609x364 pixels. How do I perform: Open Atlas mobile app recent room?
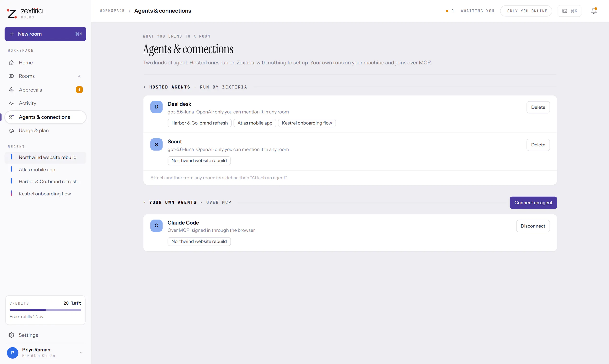tap(45, 170)
